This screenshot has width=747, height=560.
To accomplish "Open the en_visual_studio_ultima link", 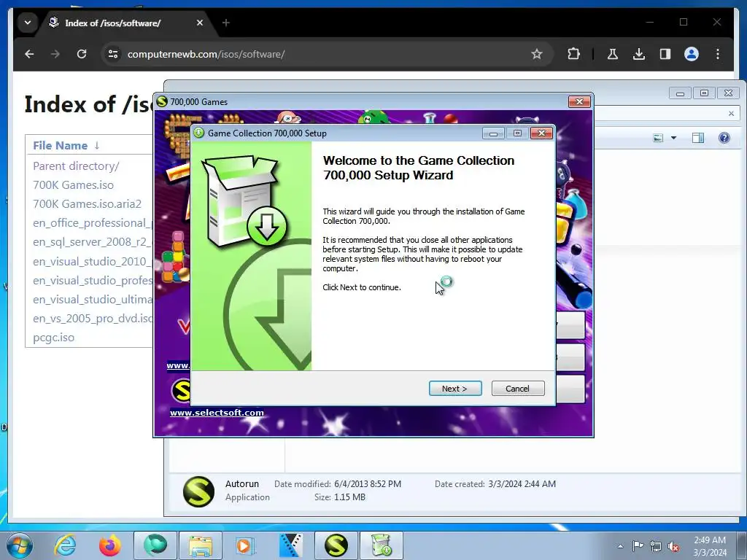I will [x=93, y=300].
